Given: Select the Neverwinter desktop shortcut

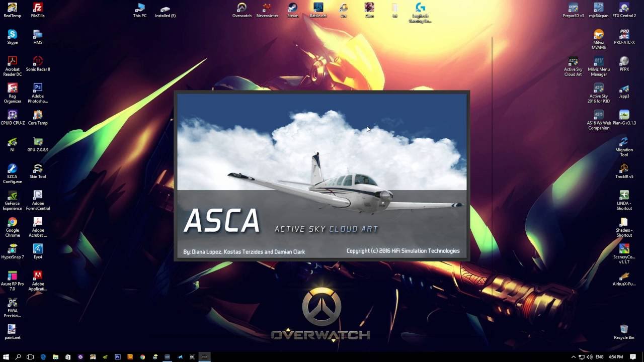Looking at the screenshot, I should pyautogui.click(x=267, y=10).
